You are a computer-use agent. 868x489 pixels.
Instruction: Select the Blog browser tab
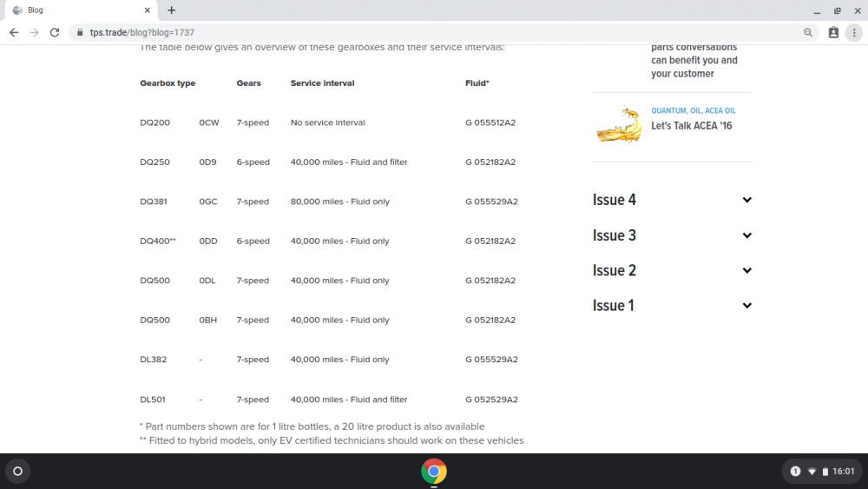[x=80, y=10]
